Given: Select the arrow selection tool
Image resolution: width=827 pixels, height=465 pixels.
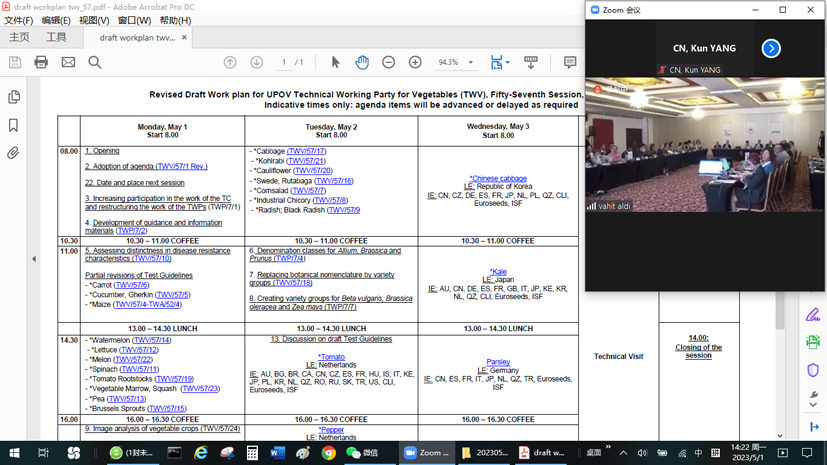Looking at the screenshot, I should tap(335, 62).
